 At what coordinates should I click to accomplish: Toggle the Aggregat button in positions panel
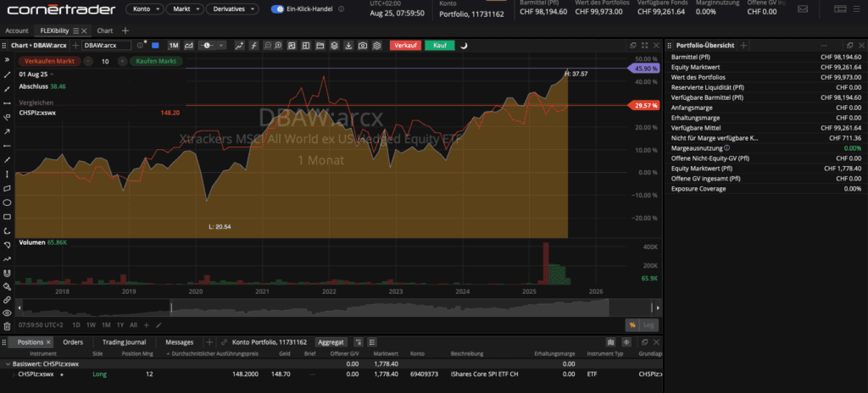[331, 342]
